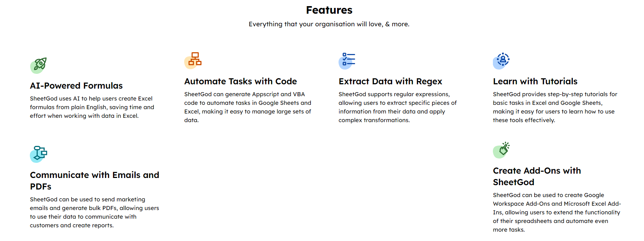Click the description 'SheetGod can generate Appscript and VBA'
The image size is (644, 241).
248,107
